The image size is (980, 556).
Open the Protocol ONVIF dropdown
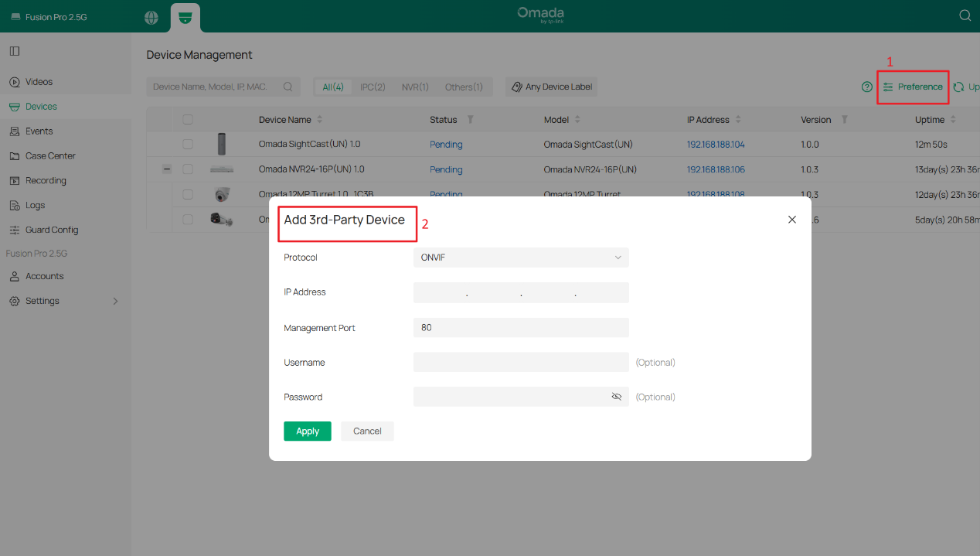point(521,258)
